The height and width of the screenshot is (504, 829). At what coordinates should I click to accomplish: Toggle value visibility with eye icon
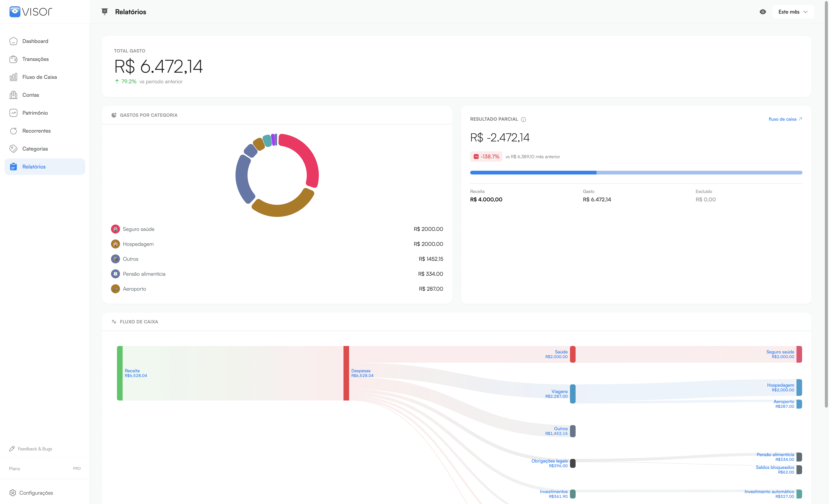[762, 12]
